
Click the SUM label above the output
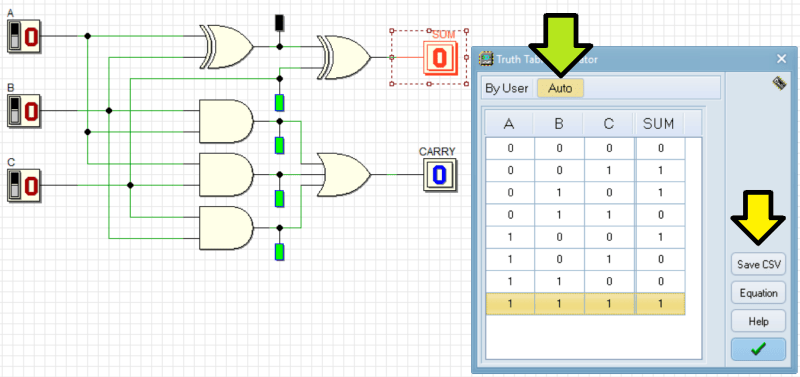[x=443, y=35]
